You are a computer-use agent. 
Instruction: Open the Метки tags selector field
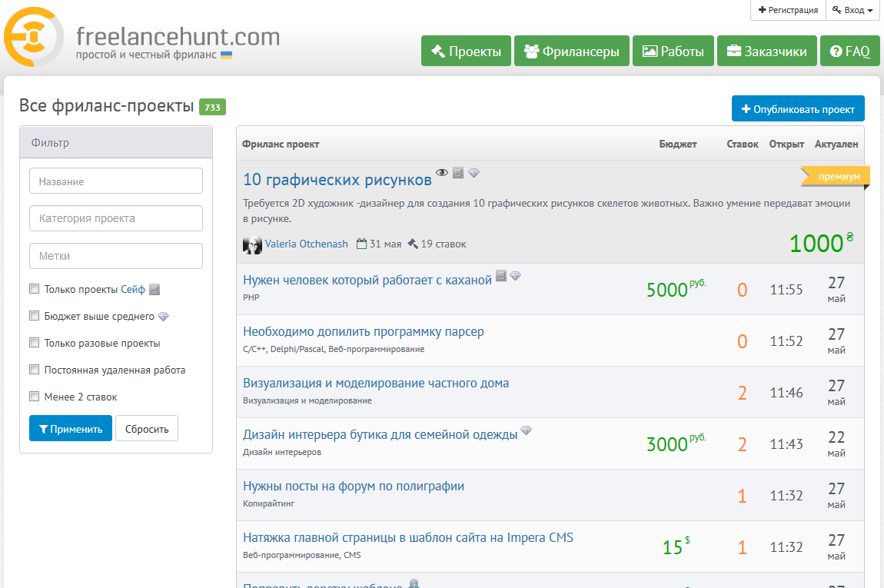(116, 256)
